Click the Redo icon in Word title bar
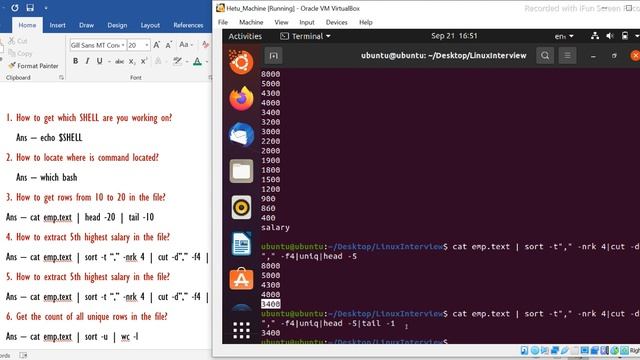 point(15,8)
